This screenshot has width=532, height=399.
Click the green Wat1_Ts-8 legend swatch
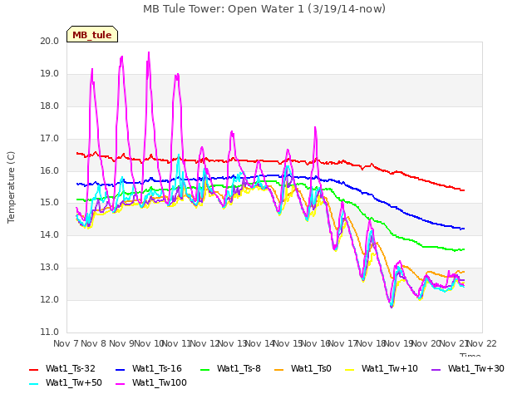[205, 369]
